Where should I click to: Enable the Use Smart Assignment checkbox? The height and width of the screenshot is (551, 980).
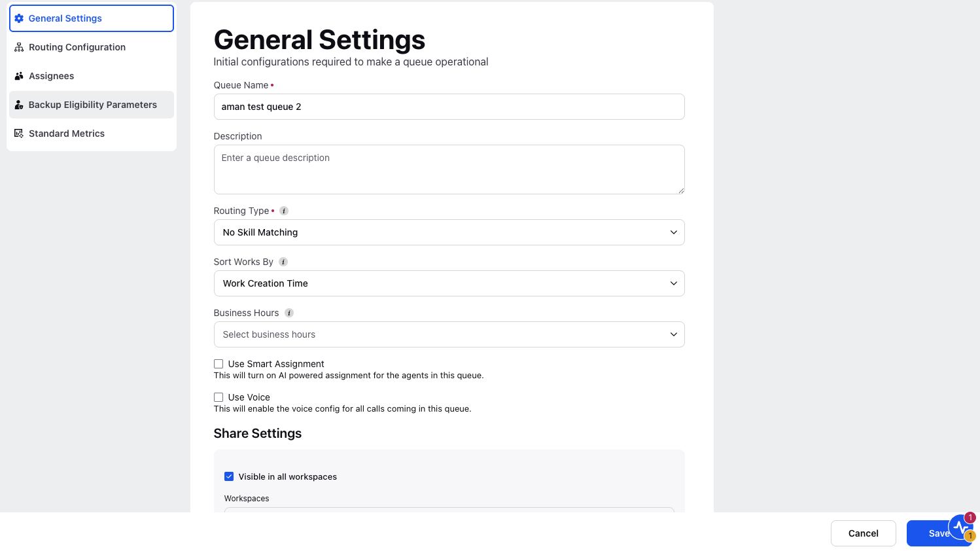(219, 364)
